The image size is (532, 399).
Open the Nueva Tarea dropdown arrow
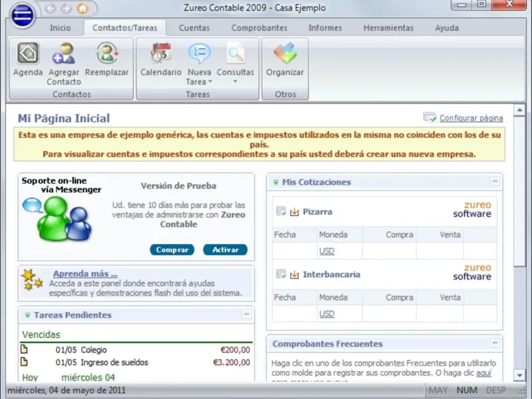point(209,82)
